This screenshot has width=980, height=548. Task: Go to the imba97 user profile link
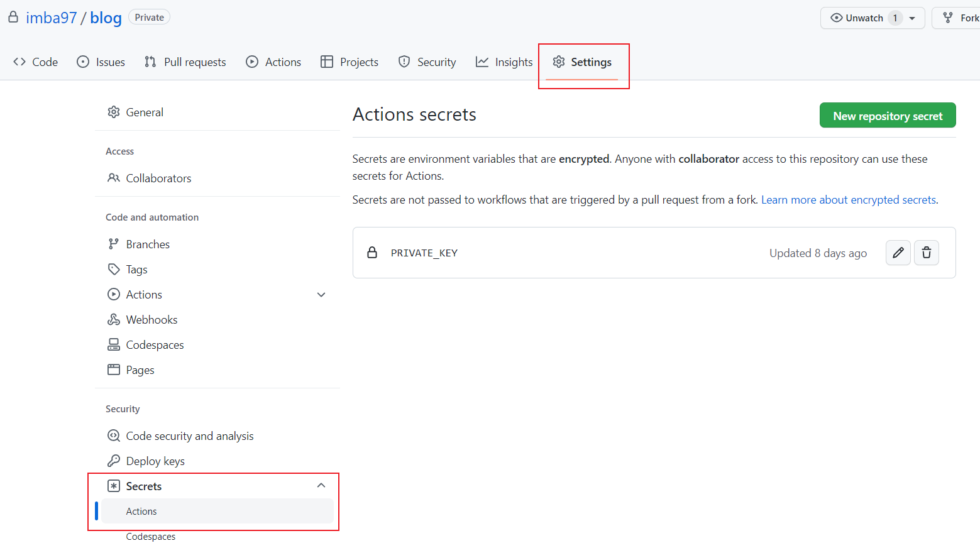pos(51,18)
